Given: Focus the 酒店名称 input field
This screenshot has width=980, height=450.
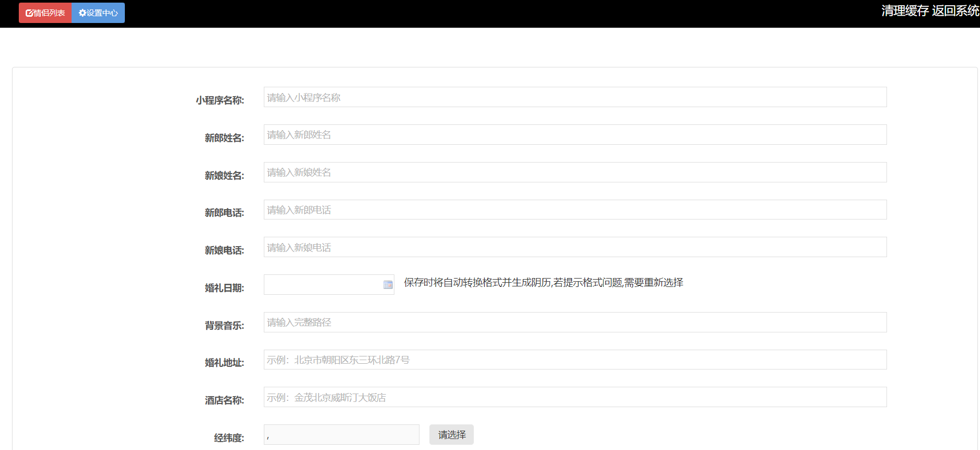Looking at the screenshot, I should (x=575, y=397).
